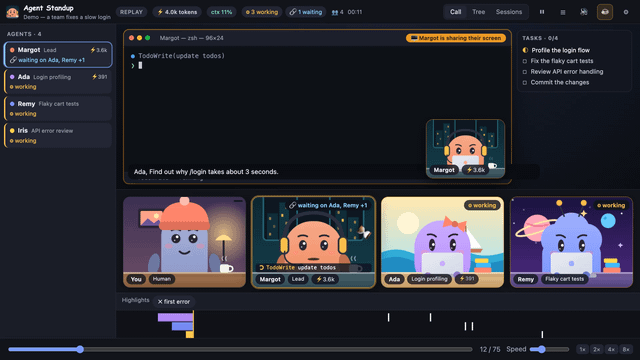Click Margot's picture-in-picture video thumbnail
Image resolution: width=640 pixels, height=360 pixels.
click(465, 149)
